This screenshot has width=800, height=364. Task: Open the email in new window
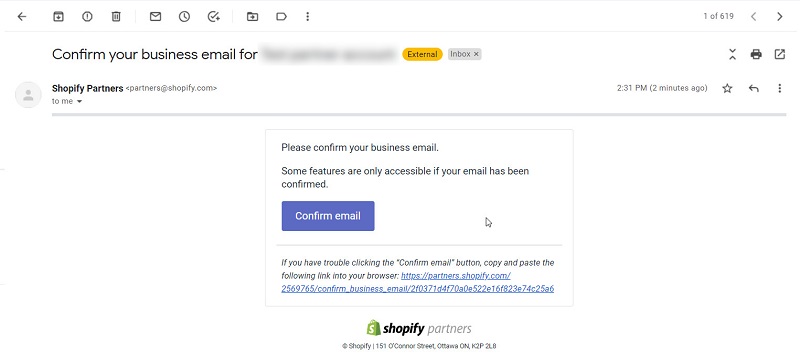[x=780, y=54]
